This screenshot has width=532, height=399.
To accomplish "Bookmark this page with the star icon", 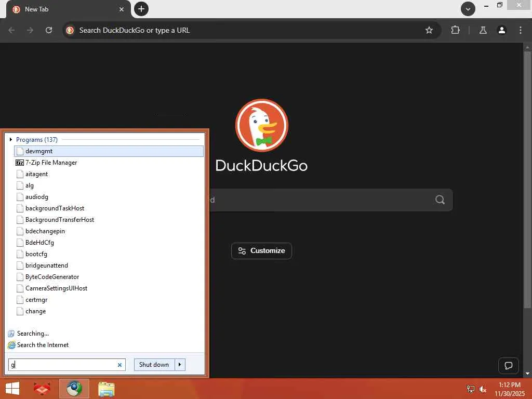I will point(429,30).
